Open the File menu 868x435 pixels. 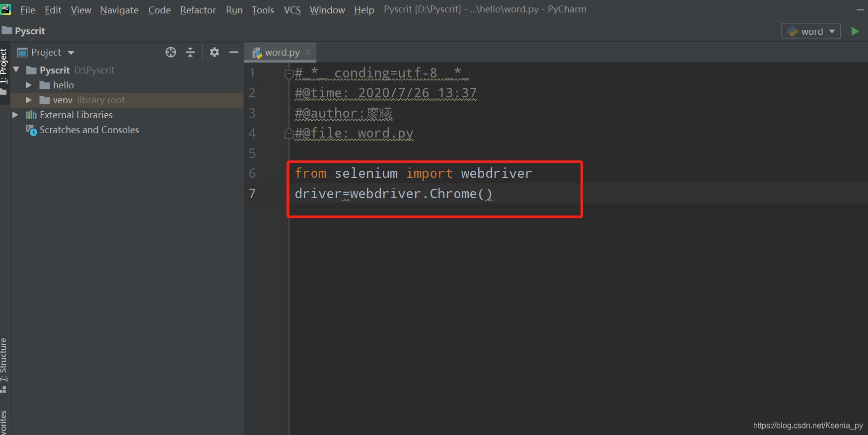pyautogui.click(x=27, y=10)
